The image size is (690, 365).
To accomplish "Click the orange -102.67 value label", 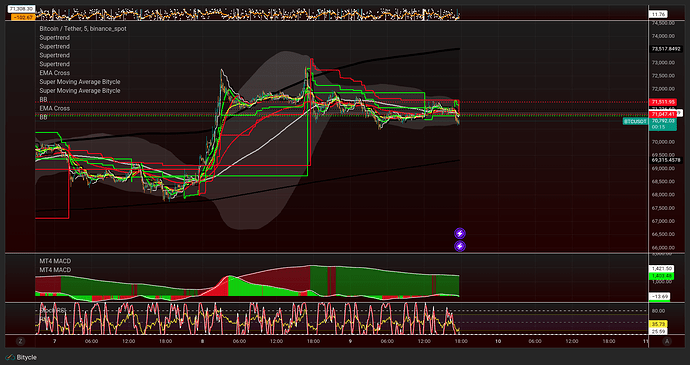I will pos(23,17).
